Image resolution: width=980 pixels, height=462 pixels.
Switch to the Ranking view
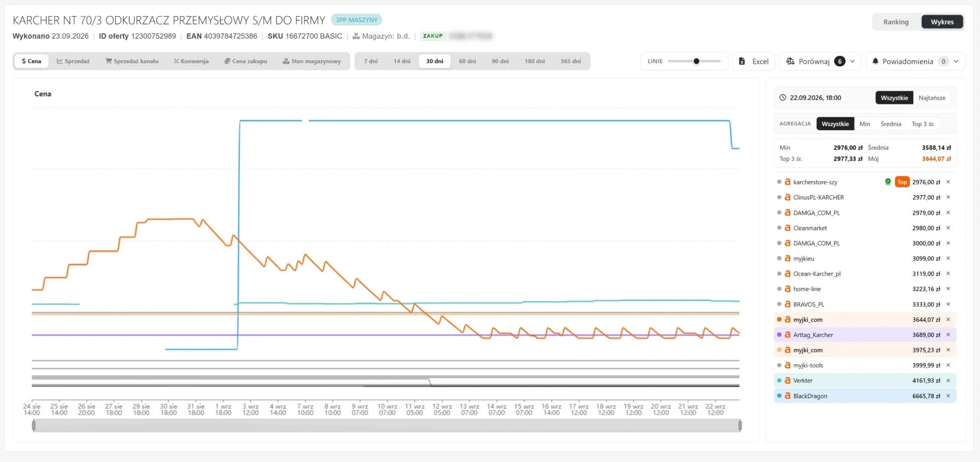(x=896, y=22)
